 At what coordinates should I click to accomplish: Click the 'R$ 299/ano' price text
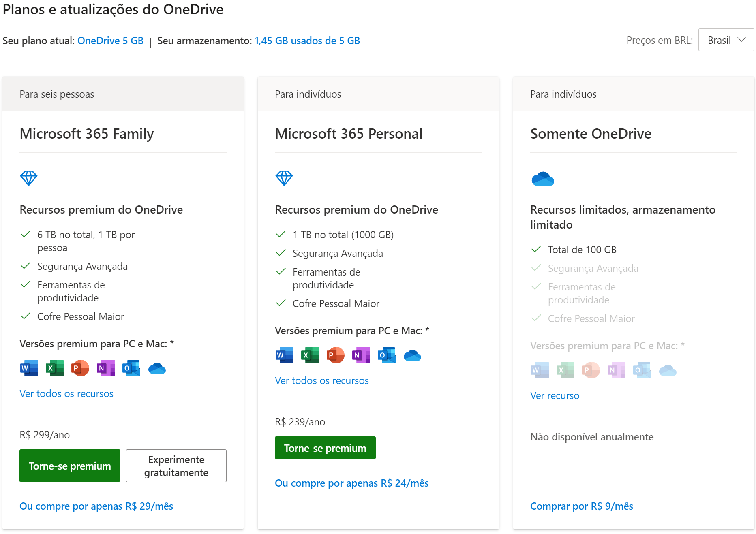45,435
